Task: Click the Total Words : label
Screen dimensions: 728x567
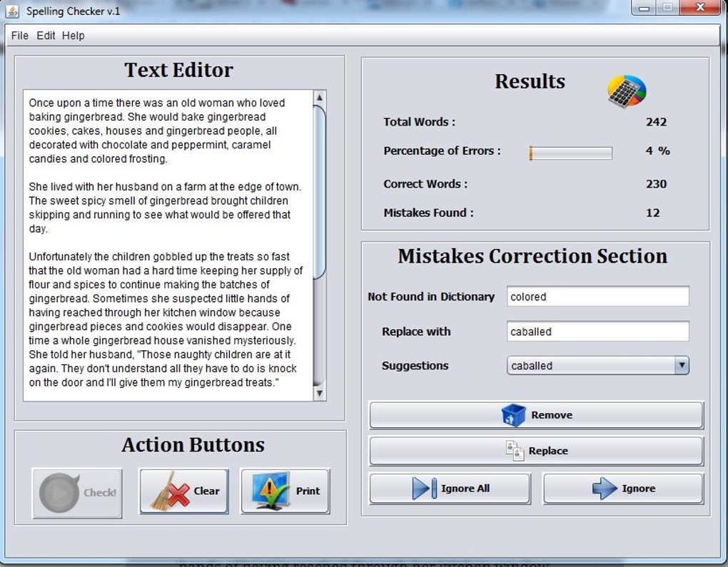Action: [x=419, y=122]
